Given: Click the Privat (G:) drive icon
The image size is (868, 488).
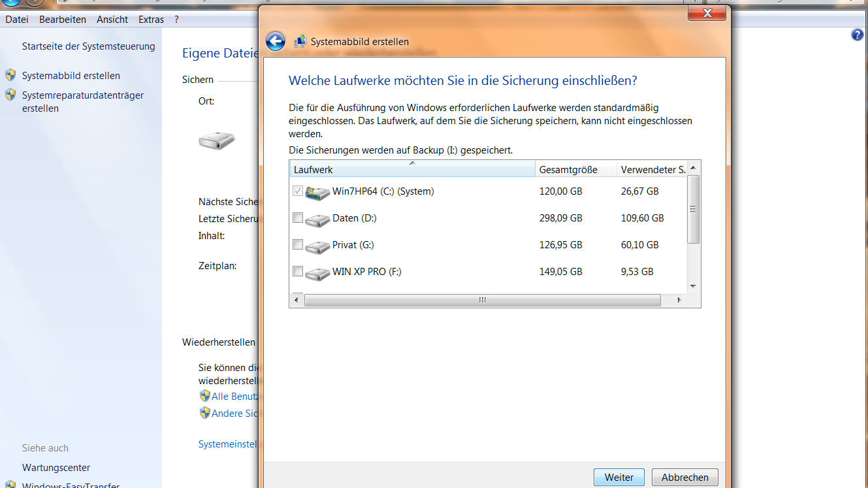Looking at the screenshot, I should (x=318, y=247).
